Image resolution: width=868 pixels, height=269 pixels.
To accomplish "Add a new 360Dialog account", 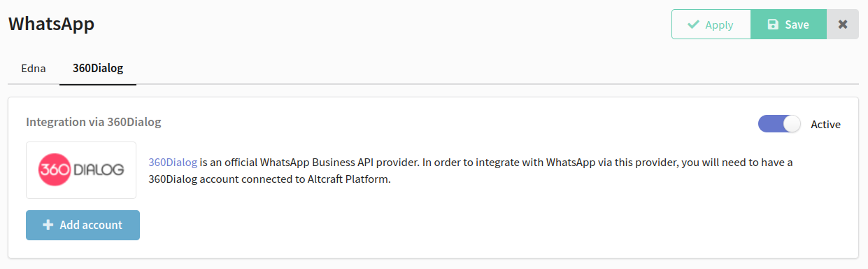I will click(x=83, y=225).
